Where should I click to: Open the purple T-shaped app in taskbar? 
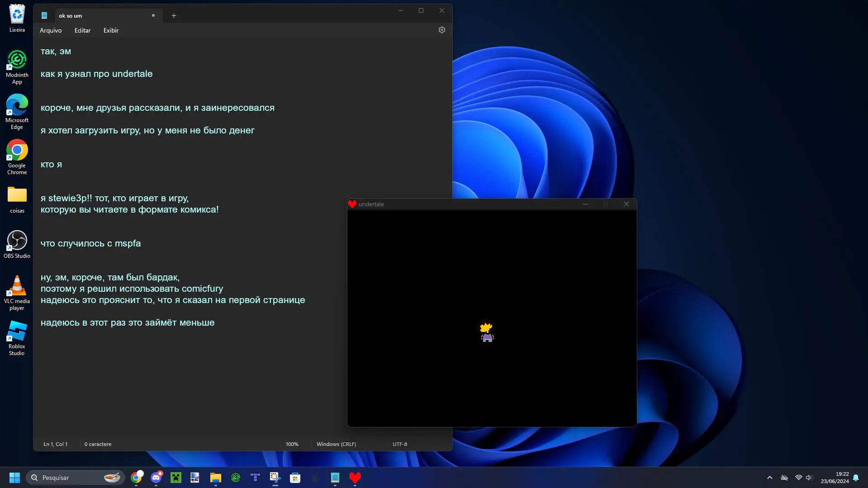pyautogui.click(x=256, y=478)
